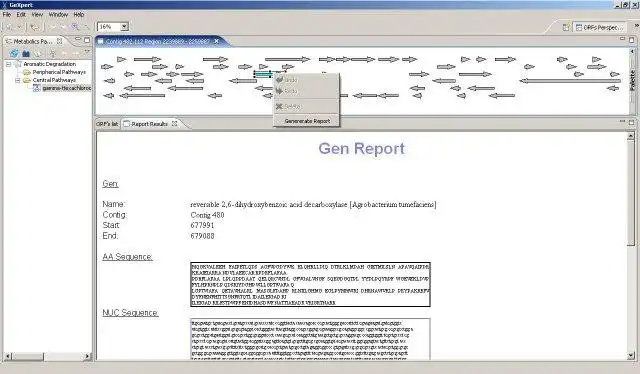This screenshot has height=374, width=640.
Task: Open the Window menu
Action: [58, 14]
